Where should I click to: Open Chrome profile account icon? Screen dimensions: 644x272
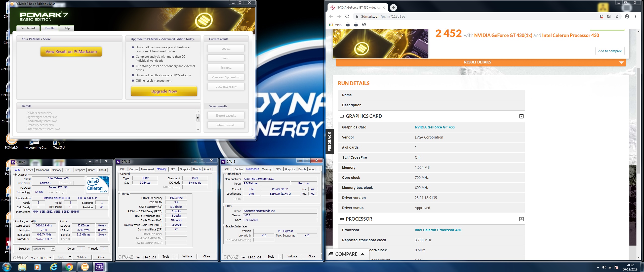click(627, 16)
